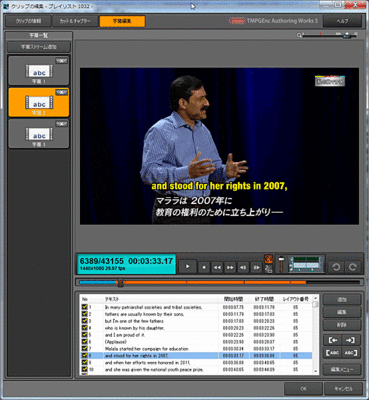Viewport: 369px width, 400px height.
Task: Set subtitle start with the left-arrow bracket button
Action: (333, 340)
